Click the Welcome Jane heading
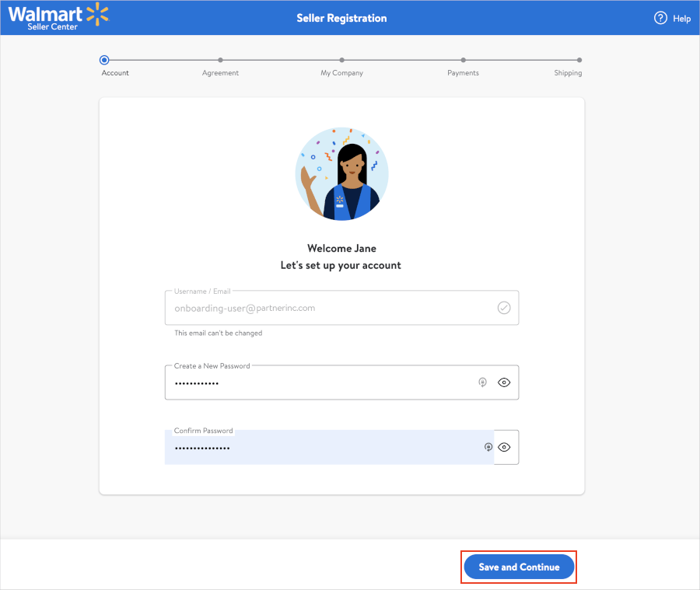This screenshot has height=590, width=700. click(341, 249)
